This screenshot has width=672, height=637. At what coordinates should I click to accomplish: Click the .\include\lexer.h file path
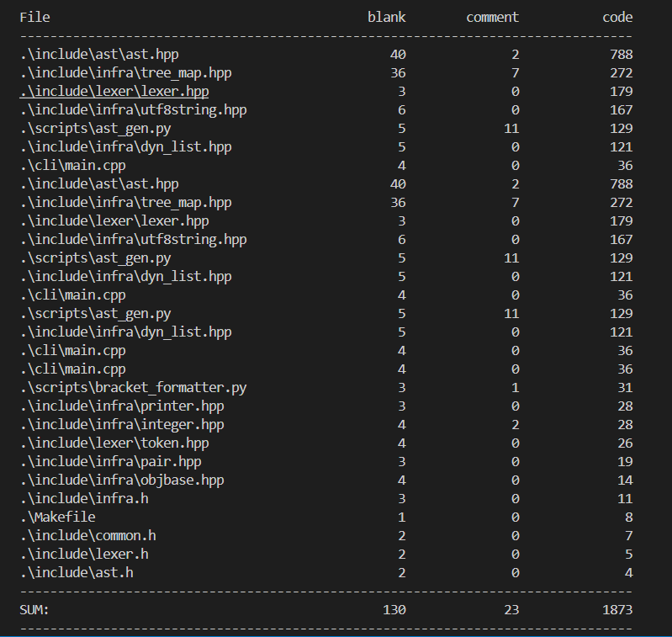84,555
